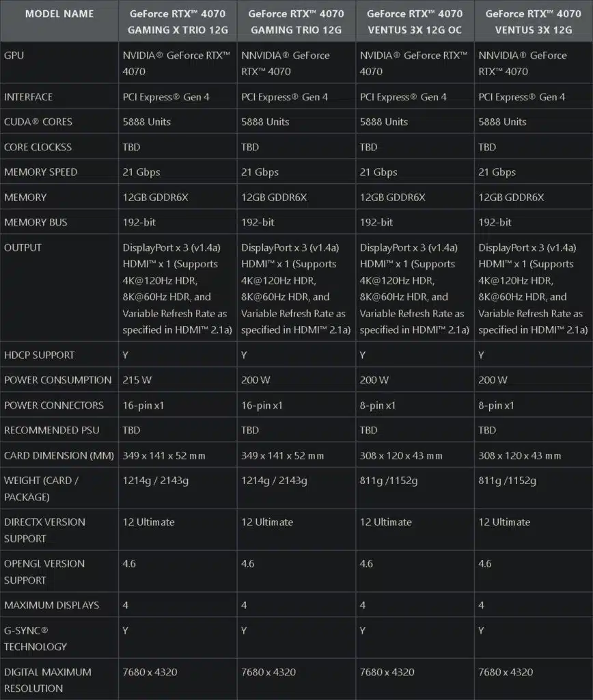Click the VENTUS 3X 12G OC header

tap(415, 21)
